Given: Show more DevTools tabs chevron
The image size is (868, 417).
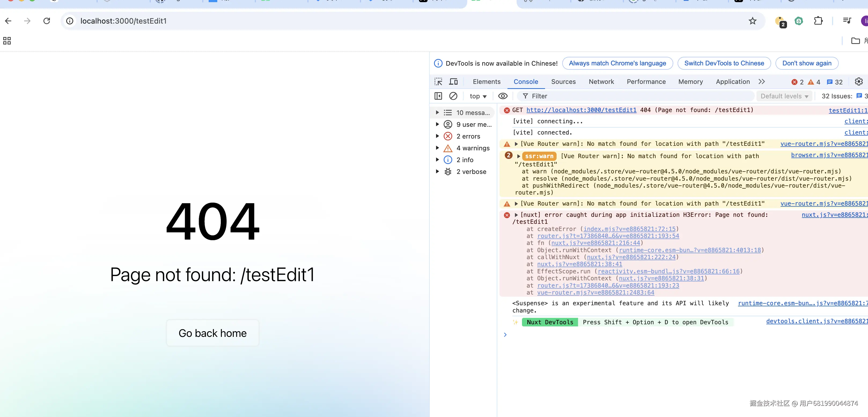Looking at the screenshot, I should click(x=762, y=82).
